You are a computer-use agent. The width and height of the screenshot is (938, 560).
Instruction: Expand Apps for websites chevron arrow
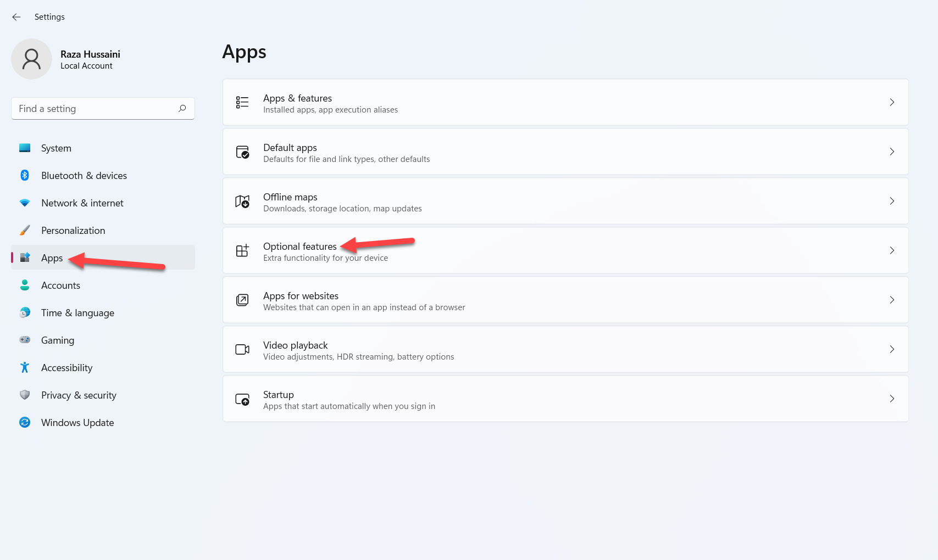tap(891, 300)
